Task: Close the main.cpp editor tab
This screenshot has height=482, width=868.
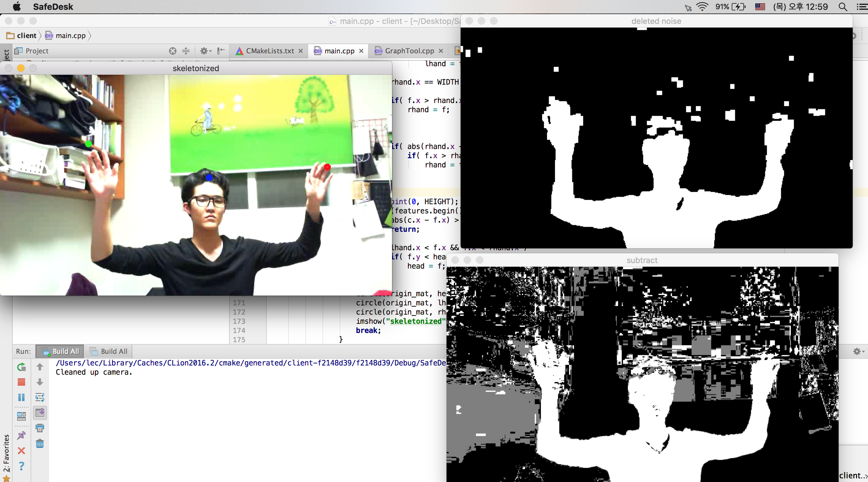Action: (x=361, y=51)
